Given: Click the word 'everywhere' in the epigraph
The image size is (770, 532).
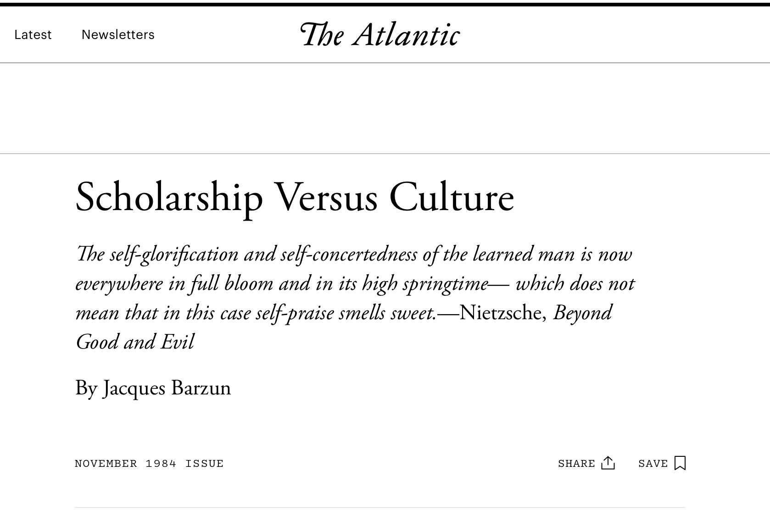Looking at the screenshot, I should click(x=119, y=284).
